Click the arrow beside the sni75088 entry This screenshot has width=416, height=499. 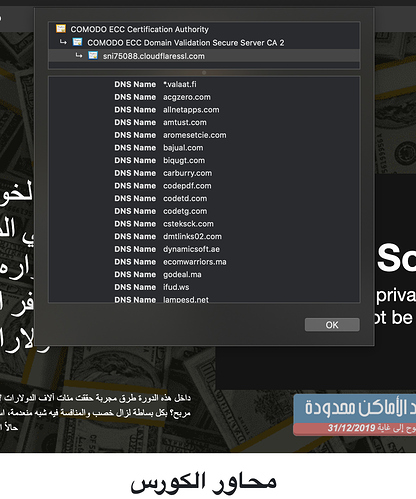79,55
